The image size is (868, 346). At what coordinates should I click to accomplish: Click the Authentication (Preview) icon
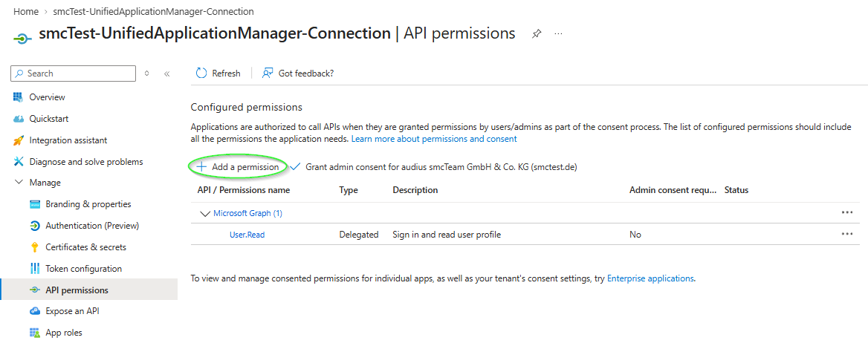(35, 226)
